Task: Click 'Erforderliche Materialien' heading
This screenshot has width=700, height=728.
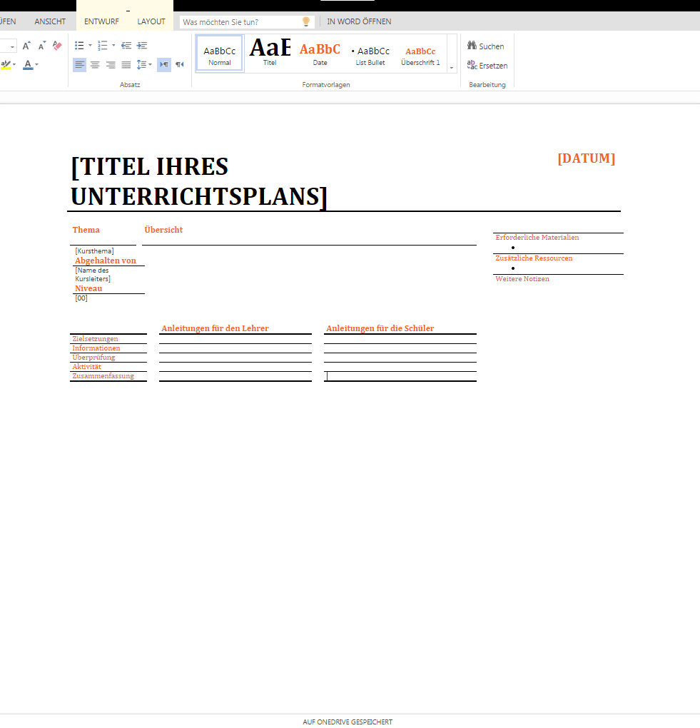Action: [x=537, y=237]
